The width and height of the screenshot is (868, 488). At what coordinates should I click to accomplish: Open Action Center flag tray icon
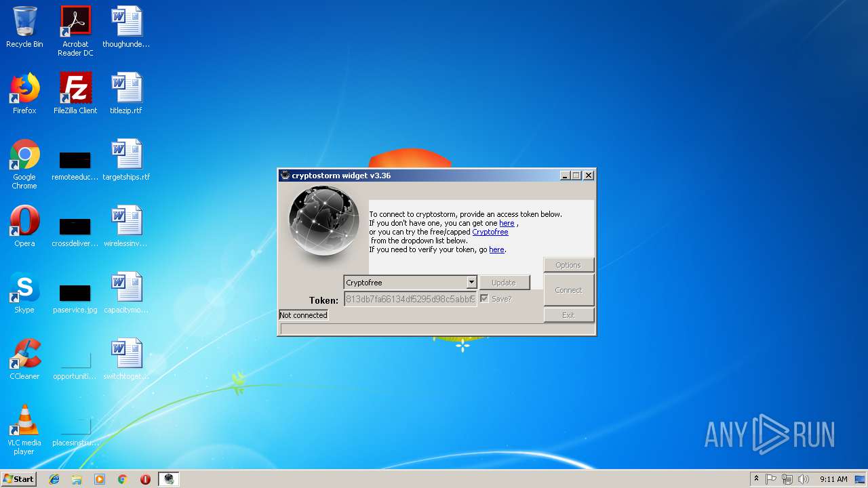[x=771, y=479]
